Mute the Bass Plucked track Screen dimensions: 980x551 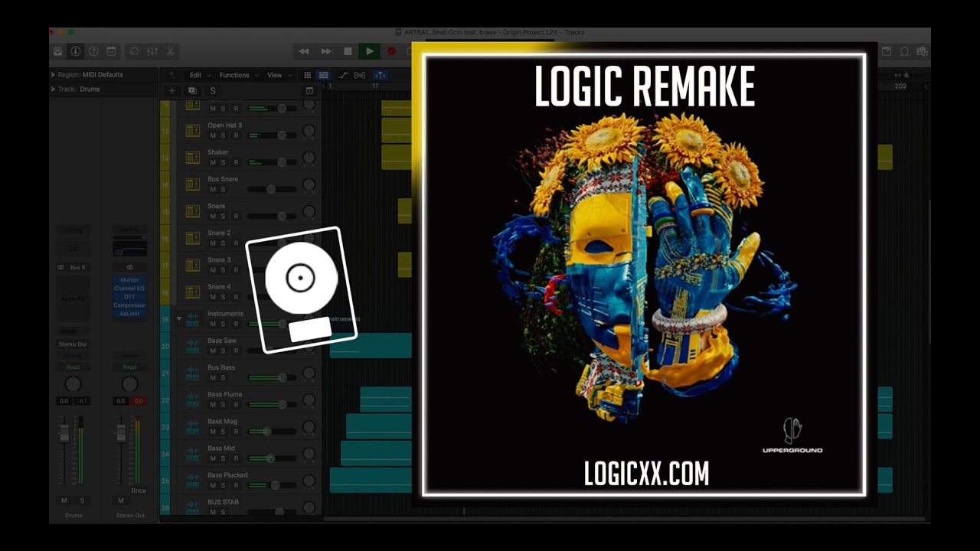coord(213,485)
